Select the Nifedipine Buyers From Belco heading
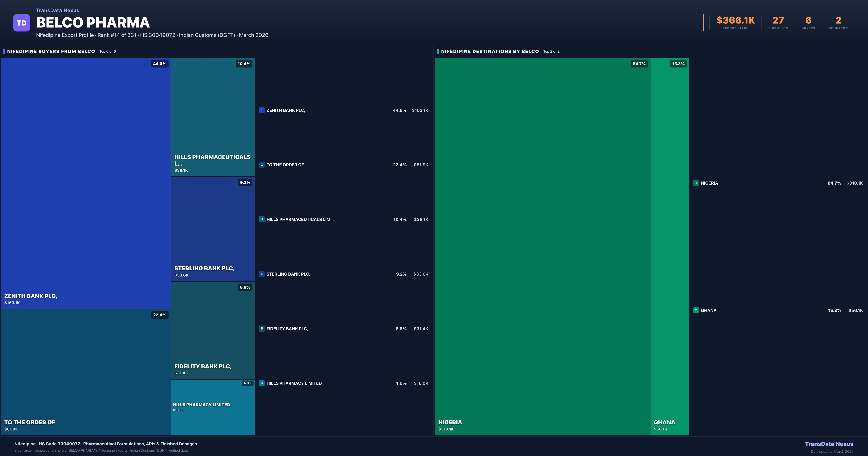The height and width of the screenshot is (456, 868). (x=51, y=51)
